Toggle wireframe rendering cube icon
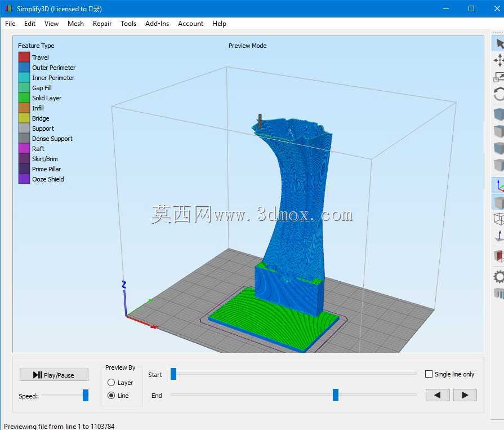The height and width of the screenshot is (430, 504). 499,219
